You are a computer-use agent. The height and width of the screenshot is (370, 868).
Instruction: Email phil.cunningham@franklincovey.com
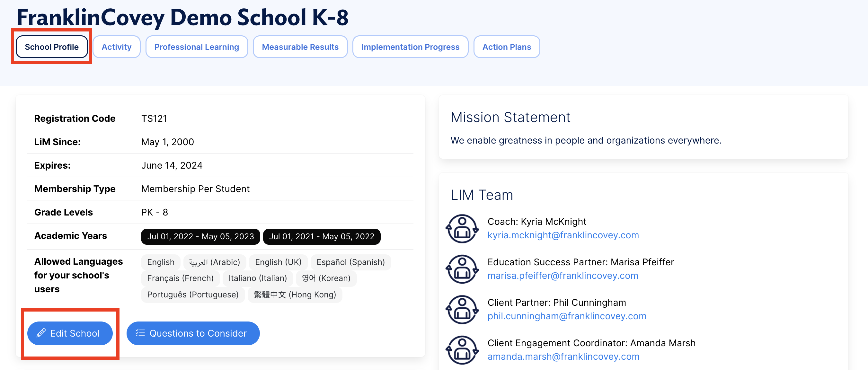[x=567, y=316]
